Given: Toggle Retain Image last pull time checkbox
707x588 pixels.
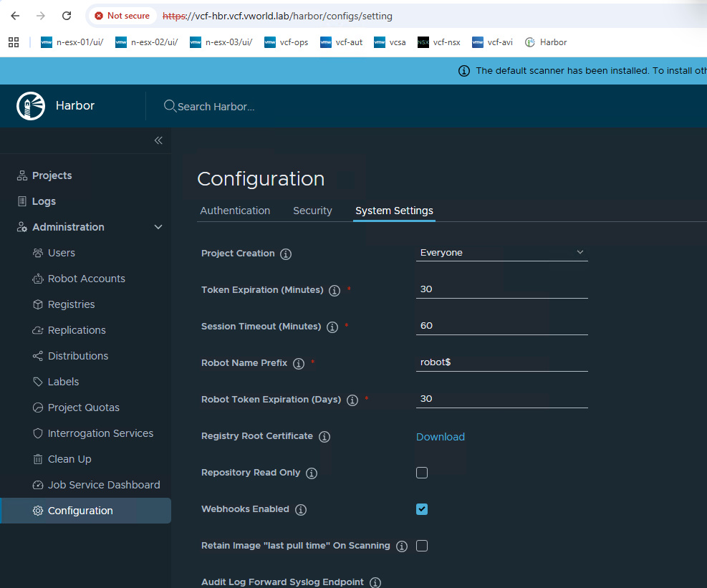Looking at the screenshot, I should [422, 546].
